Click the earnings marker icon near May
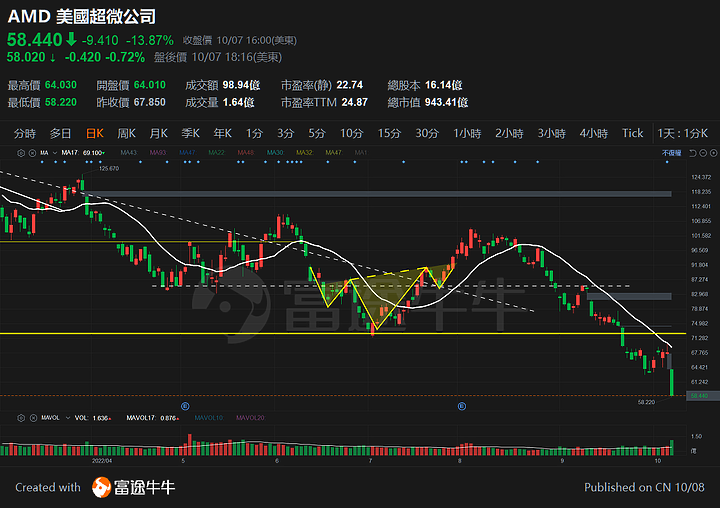The image size is (720, 508). 185,406
